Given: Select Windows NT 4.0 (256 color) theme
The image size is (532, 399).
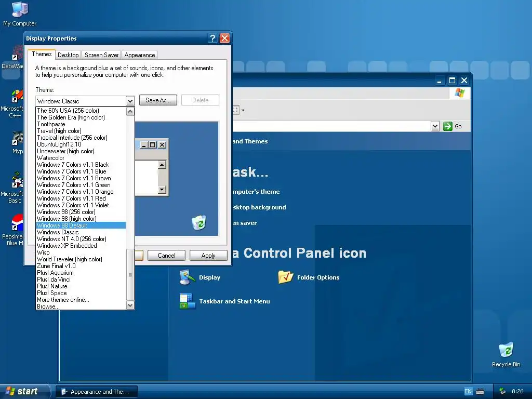Looking at the screenshot, I should [81, 239].
